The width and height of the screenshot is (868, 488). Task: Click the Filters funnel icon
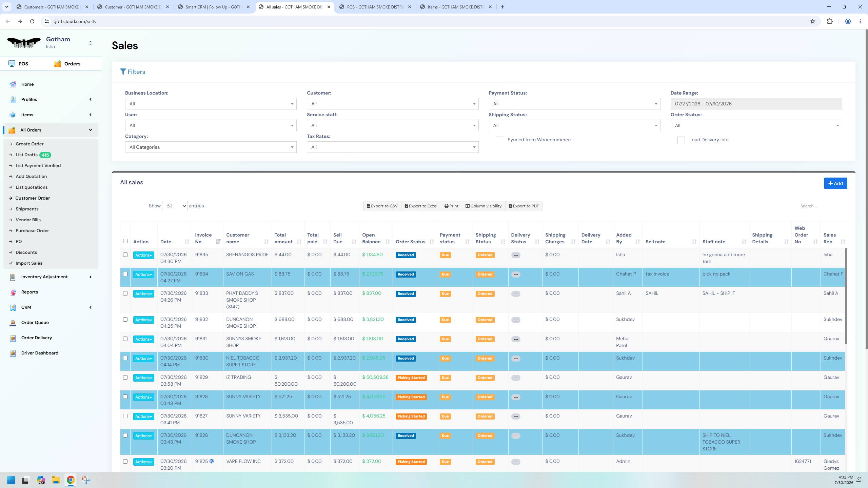tap(123, 72)
